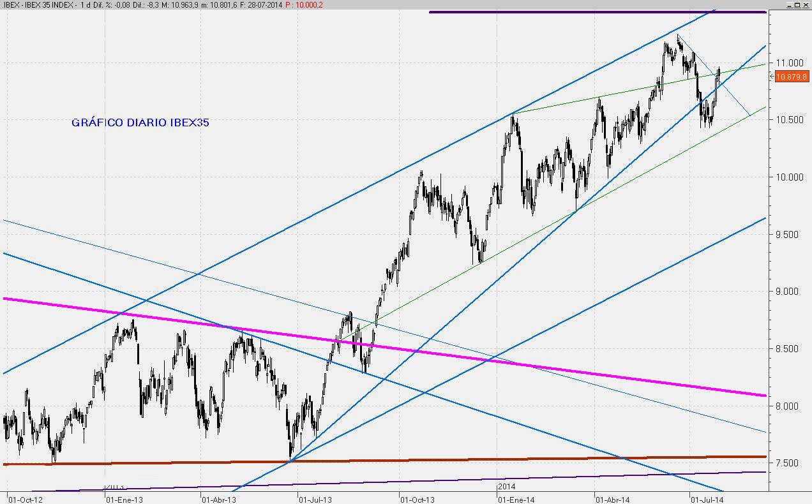Close the IBEX 35 chart window
The height and width of the screenshot is (504, 812).
[805, 4]
